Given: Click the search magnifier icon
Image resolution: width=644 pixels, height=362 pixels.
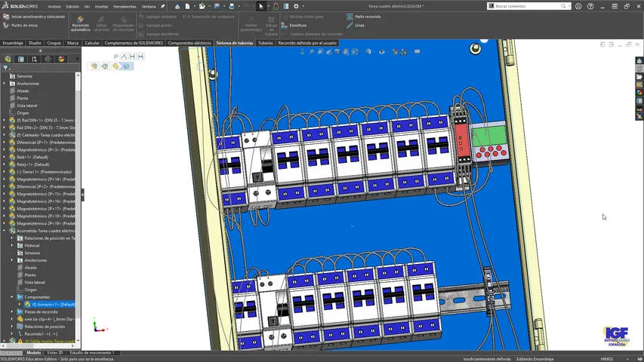Looking at the screenshot, I should (563, 6).
